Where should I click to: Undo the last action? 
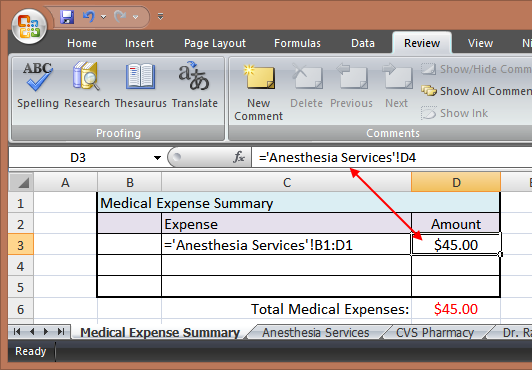point(89,16)
